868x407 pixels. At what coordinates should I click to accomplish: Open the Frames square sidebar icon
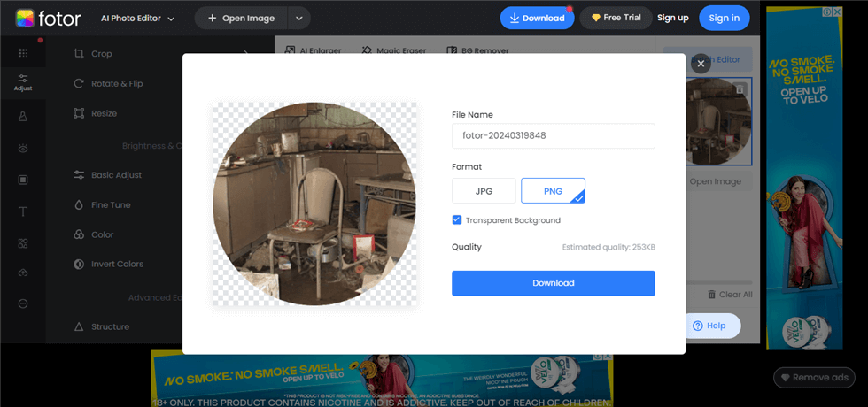[23, 180]
